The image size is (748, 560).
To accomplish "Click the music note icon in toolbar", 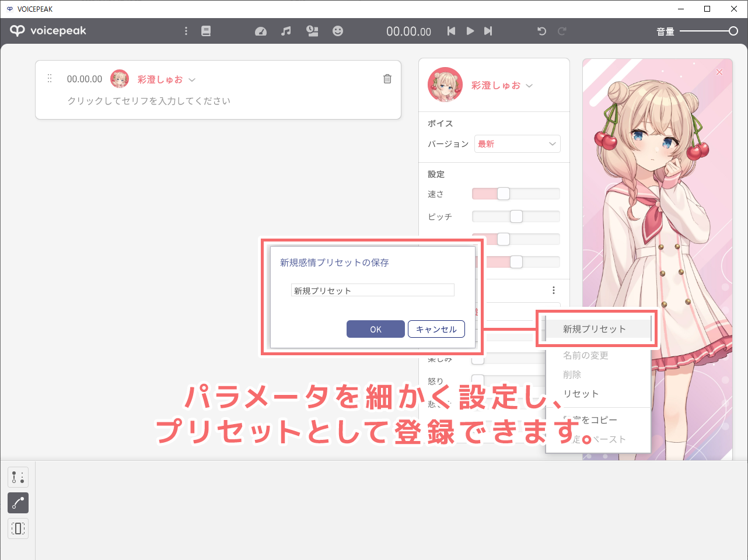I will (x=286, y=31).
